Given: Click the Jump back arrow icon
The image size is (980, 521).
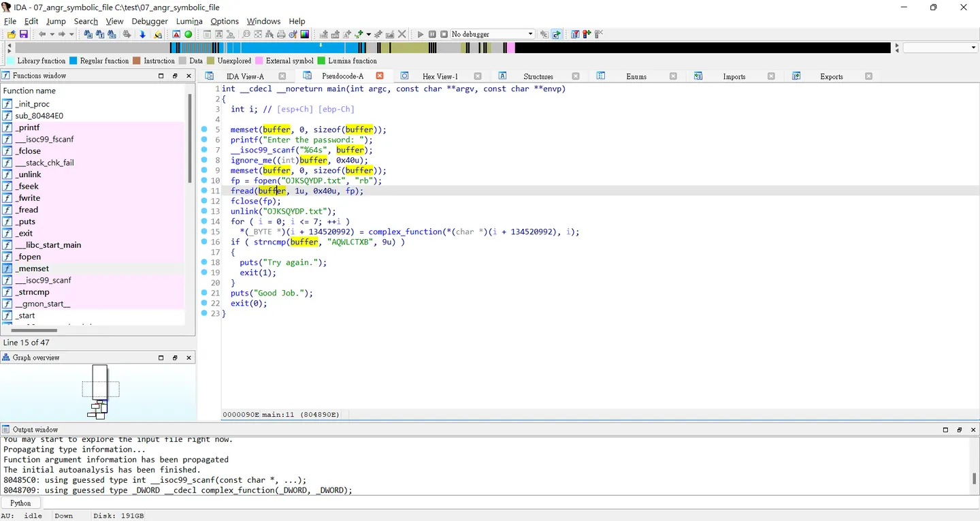Looking at the screenshot, I should point(42,34).
